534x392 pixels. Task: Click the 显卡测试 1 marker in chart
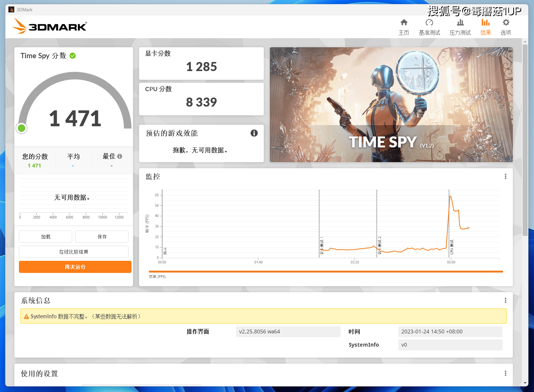pyautogui.click(x=322, y=246)
